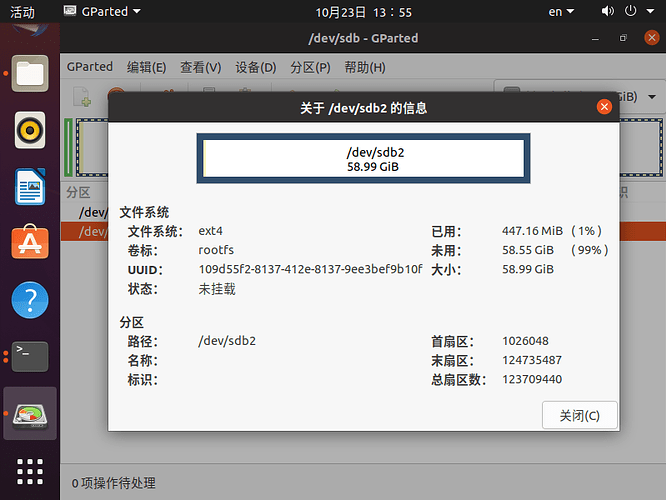The width and height of the screenshot is (666, 500).
Task: Open the 查看(V) menu
Action: 200,68
